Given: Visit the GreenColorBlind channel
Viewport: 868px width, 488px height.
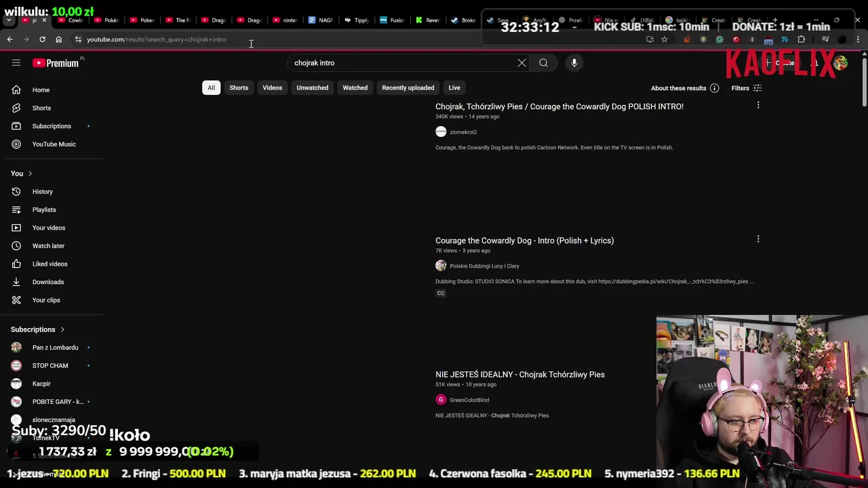Looking at the screenshot, I should click(x=469, y=400).
